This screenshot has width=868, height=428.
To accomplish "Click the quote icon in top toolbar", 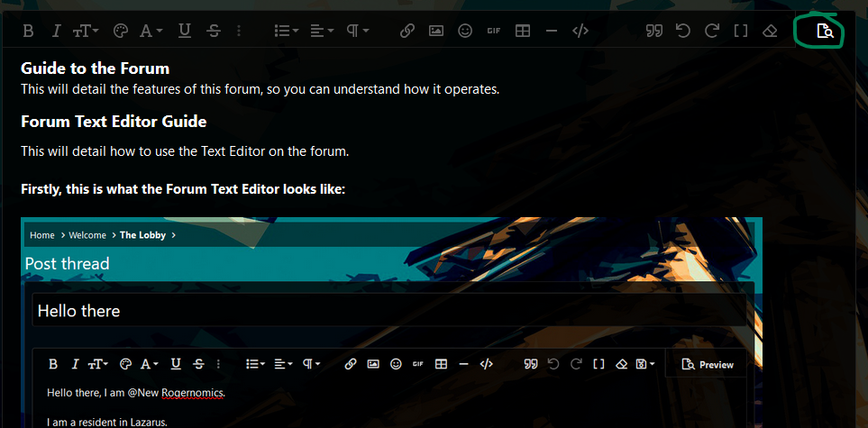I will pos(655,31).
